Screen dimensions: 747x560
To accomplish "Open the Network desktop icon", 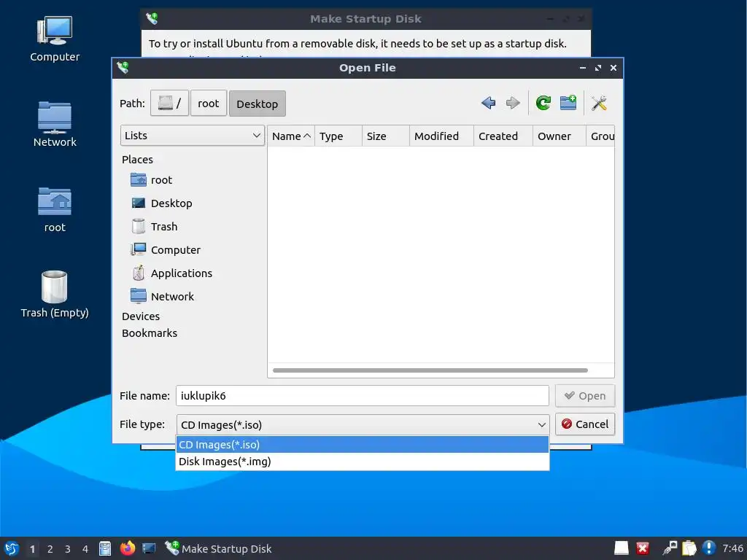I will coord(55,124).
